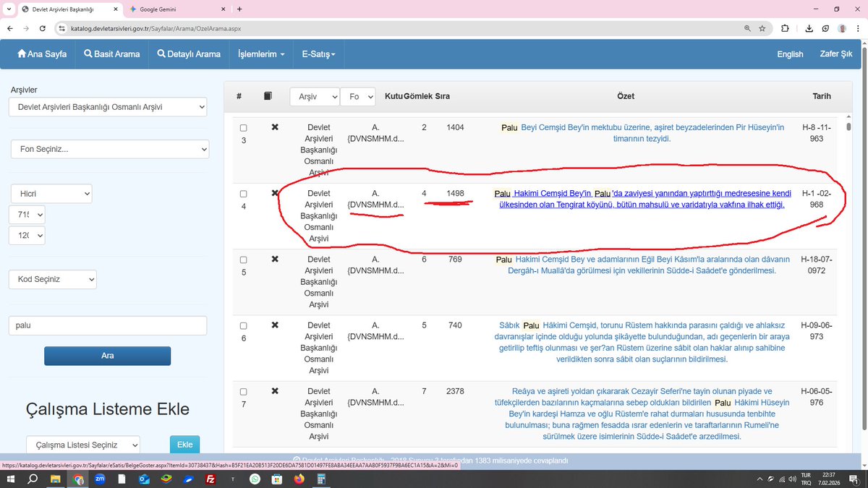868x488 pixels.
Task: Tick the checkbox for row 5
Action: click(x=244, y=260)
